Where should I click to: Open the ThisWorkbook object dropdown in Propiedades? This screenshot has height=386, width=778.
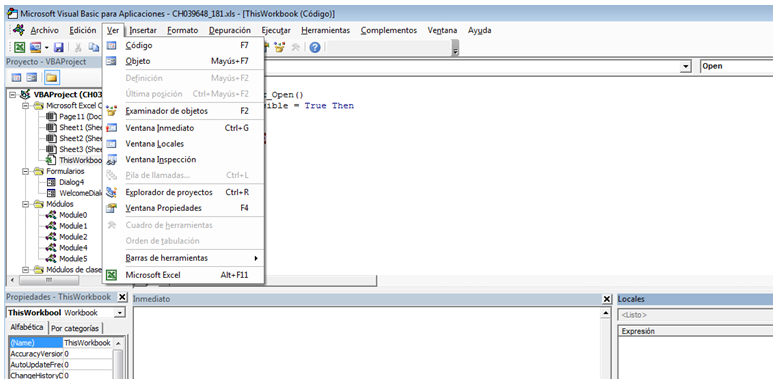[x=120, y=313]
